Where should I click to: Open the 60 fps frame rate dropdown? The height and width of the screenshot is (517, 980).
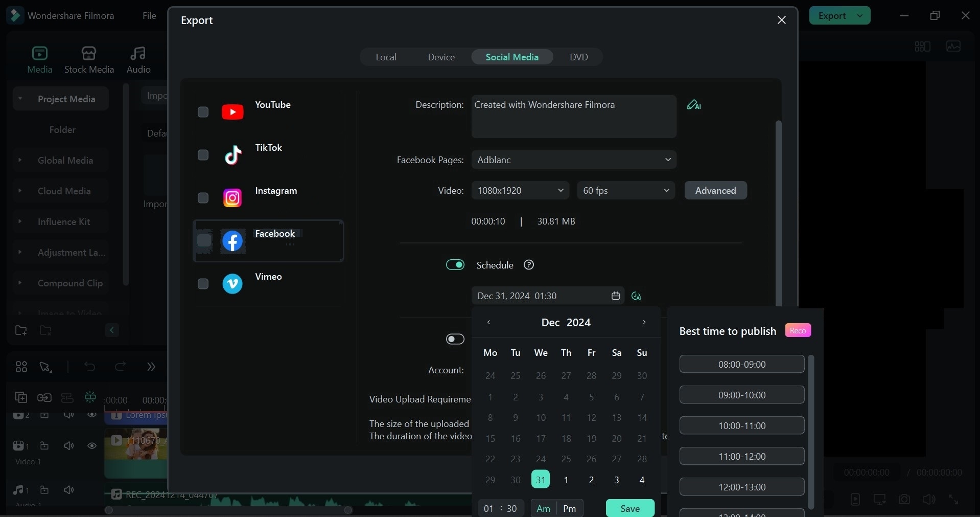626,190
